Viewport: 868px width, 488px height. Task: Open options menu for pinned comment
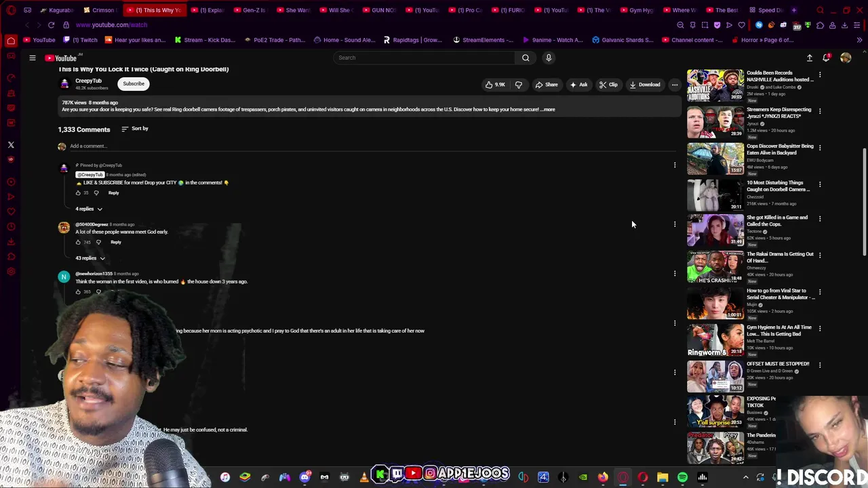pos(675,165)
